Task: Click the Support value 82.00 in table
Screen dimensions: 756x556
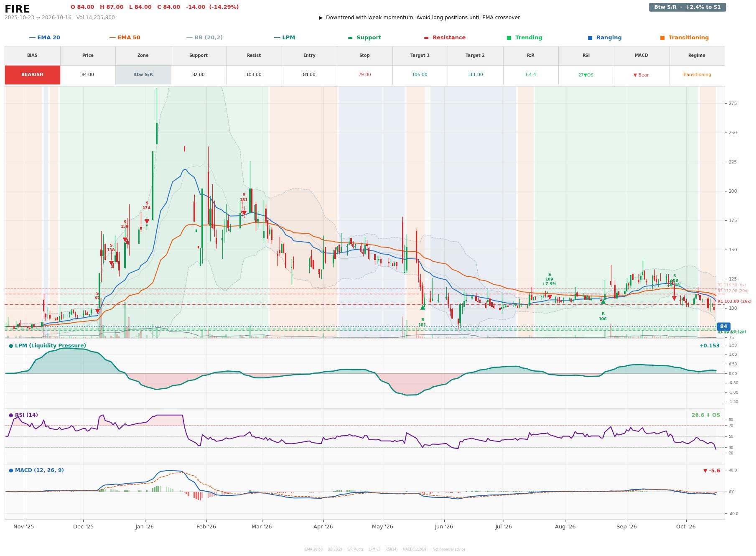Action: pyautogui.click(x=198, y=75)
